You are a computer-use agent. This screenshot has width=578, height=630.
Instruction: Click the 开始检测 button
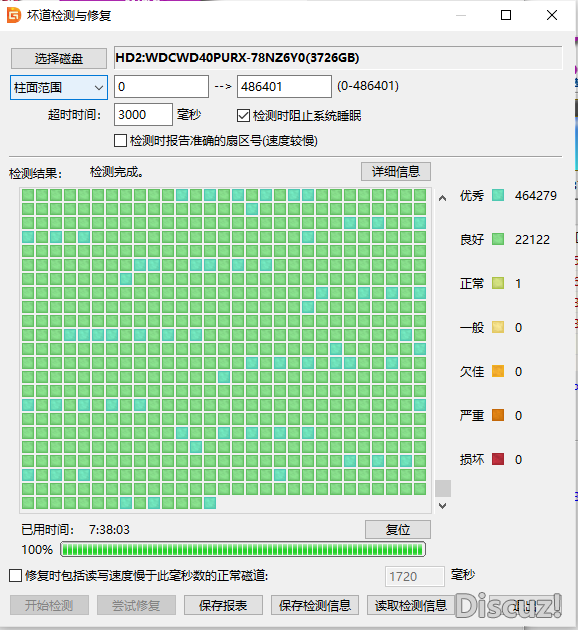point(49,605)
